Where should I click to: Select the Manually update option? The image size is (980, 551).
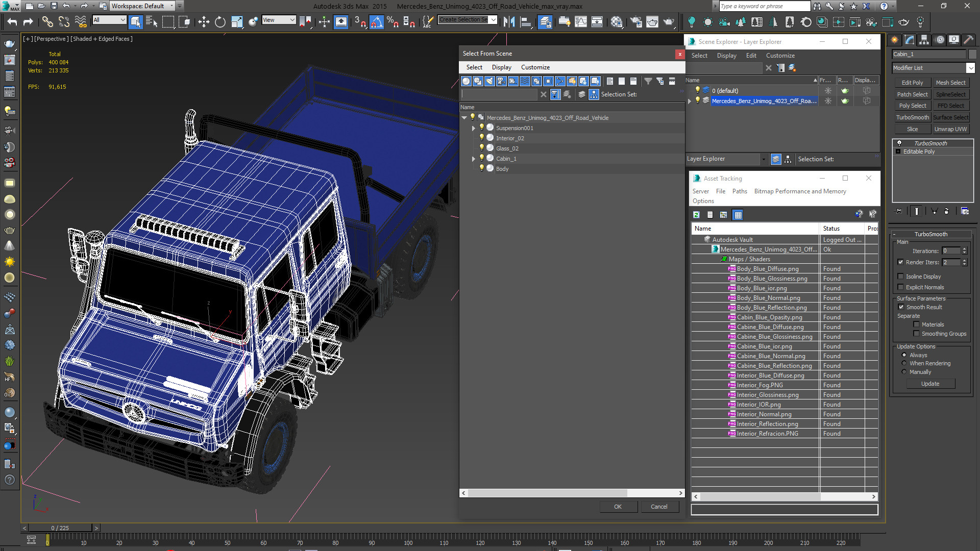904,372
